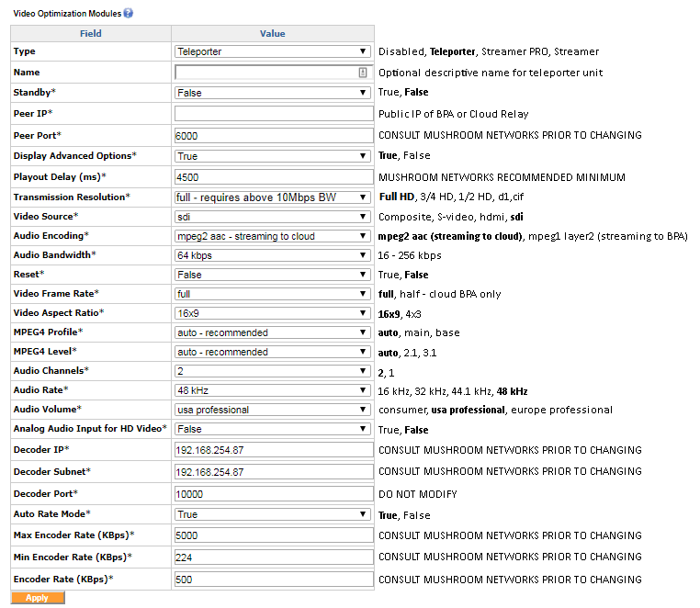The height and width of the screenshot is (608, 700).
Task: Click the Value column header
Action: coord(272,33)
